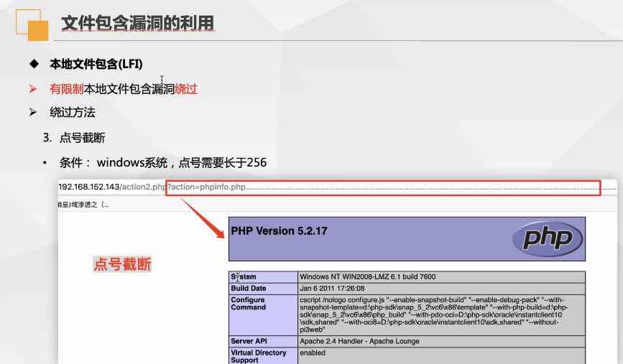623x364 pixels.
Task: Click the slide title 文件包含漏洞的利用
Action: pos(137,23)
